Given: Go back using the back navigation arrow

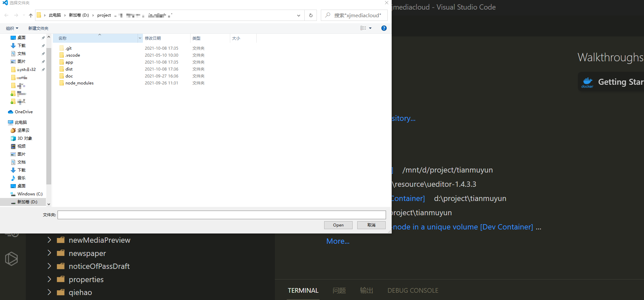Looking at the screenshot, I should pyautogui.click(x=6, y=15).
